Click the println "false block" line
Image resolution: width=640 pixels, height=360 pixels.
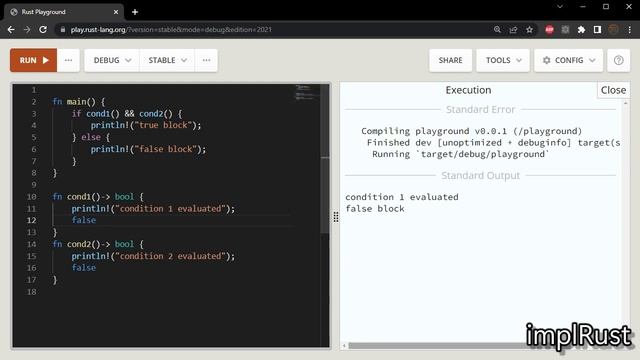(148, 149)
